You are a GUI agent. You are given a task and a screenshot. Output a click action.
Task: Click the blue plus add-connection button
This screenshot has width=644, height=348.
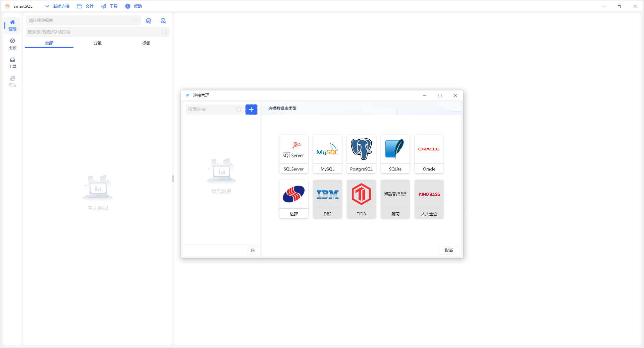pyautogui.click(x=251, y=110)
